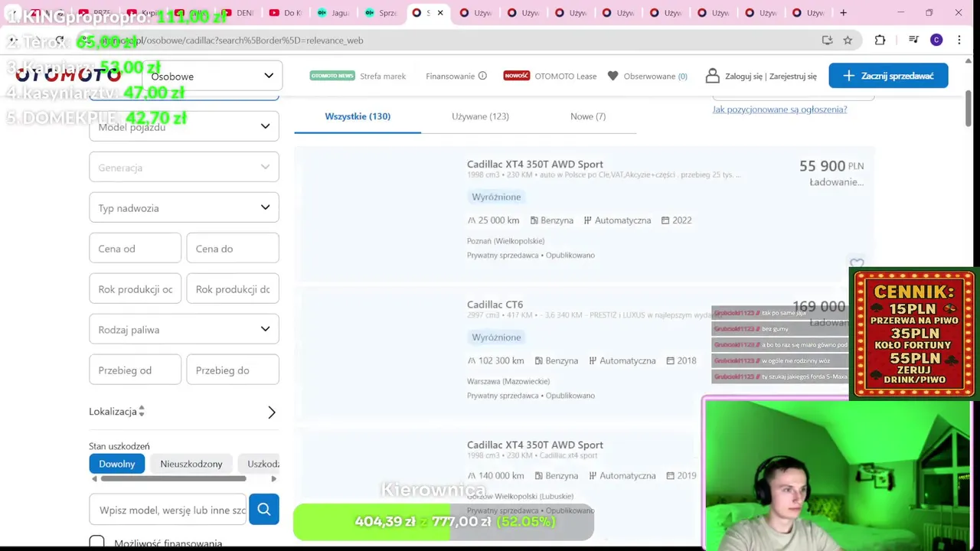The width and height of the screenshot is (980, 551).
Task: Click the Przebieg do field
Action: coord(233,370)
